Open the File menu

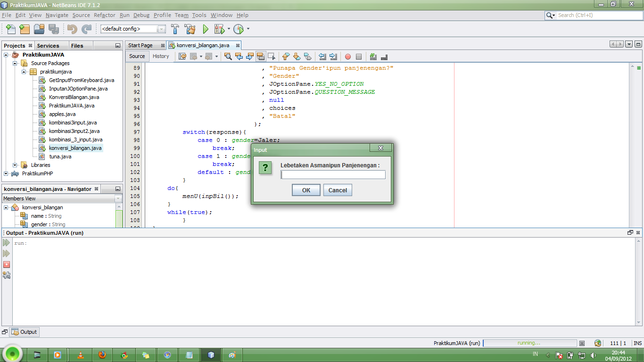pos(7,15)
